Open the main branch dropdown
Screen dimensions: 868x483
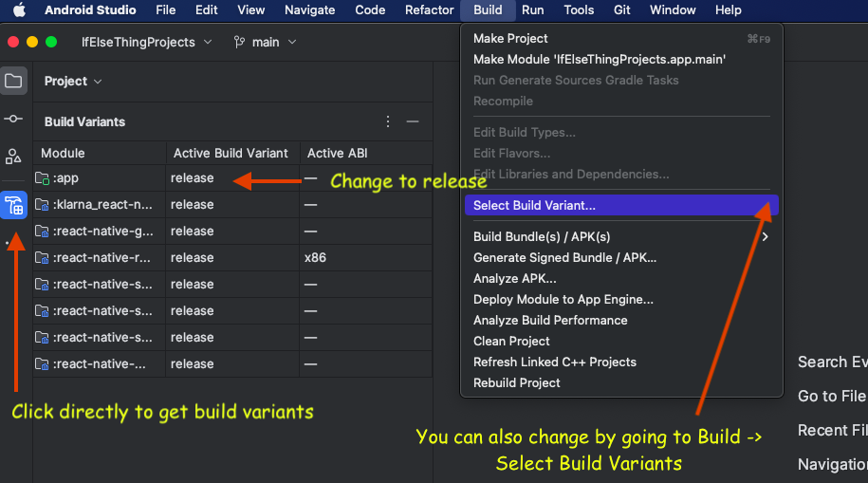click(x=266, y=42)
